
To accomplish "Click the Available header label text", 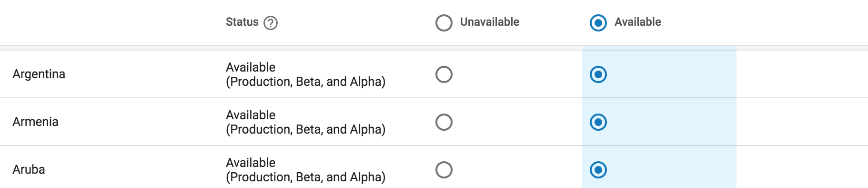I will point(638,22).
